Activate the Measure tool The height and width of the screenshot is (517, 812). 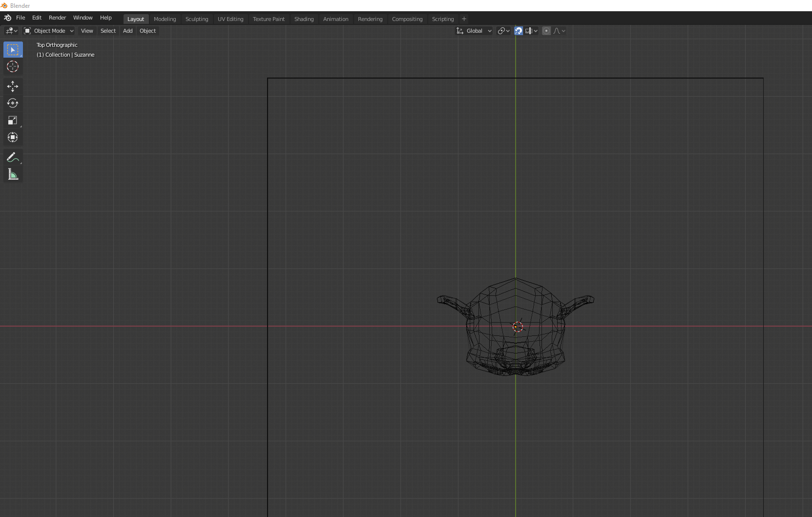coord(13,174)
